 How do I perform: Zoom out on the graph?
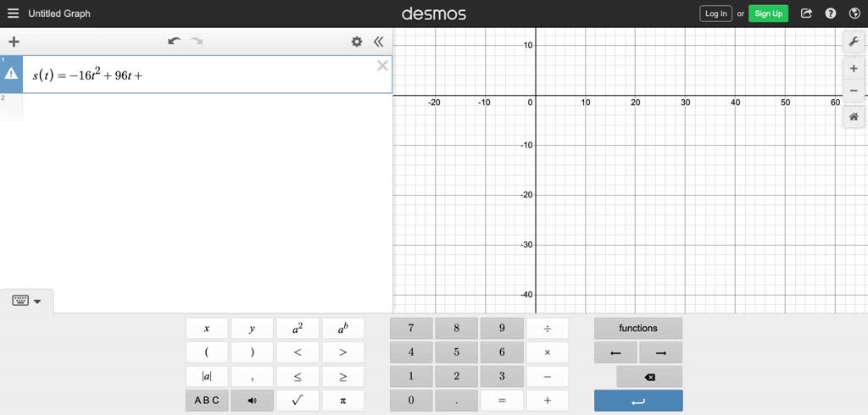[x=854, y=91]
